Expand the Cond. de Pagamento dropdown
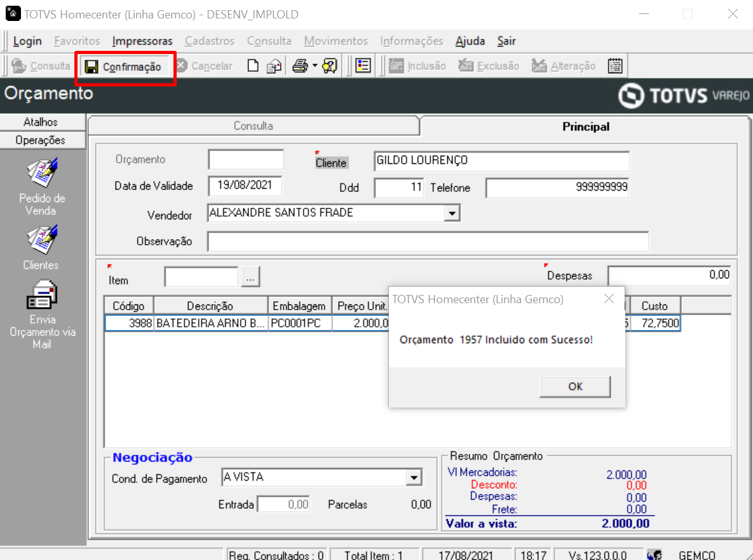This screenshot has height=560, width=753. coord(414,477)
